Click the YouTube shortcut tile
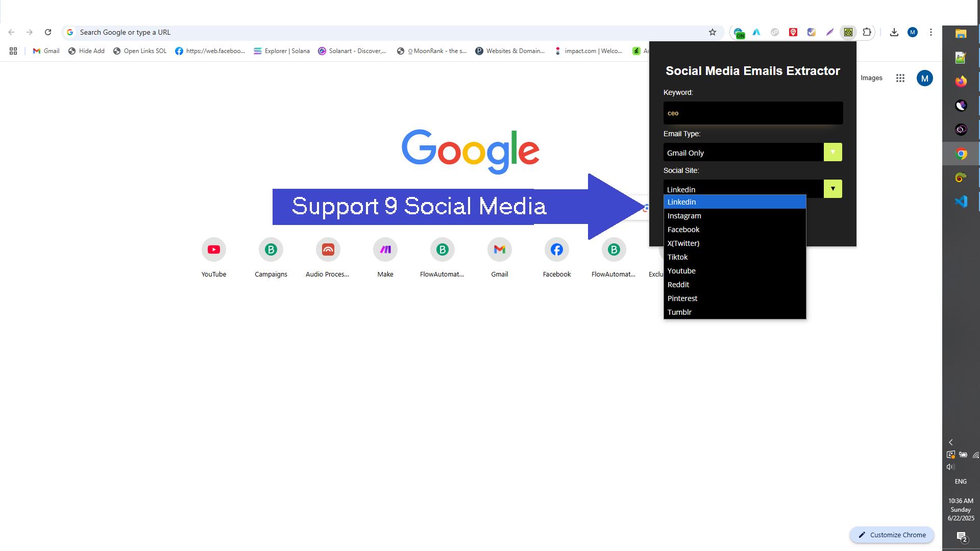Viewport: 980px width, 551px height. click(x=213, y=250)
